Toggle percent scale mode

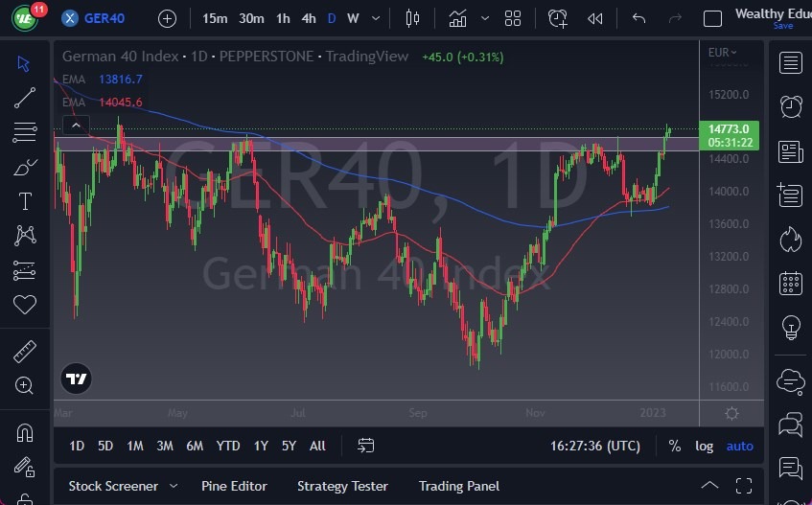675,446
